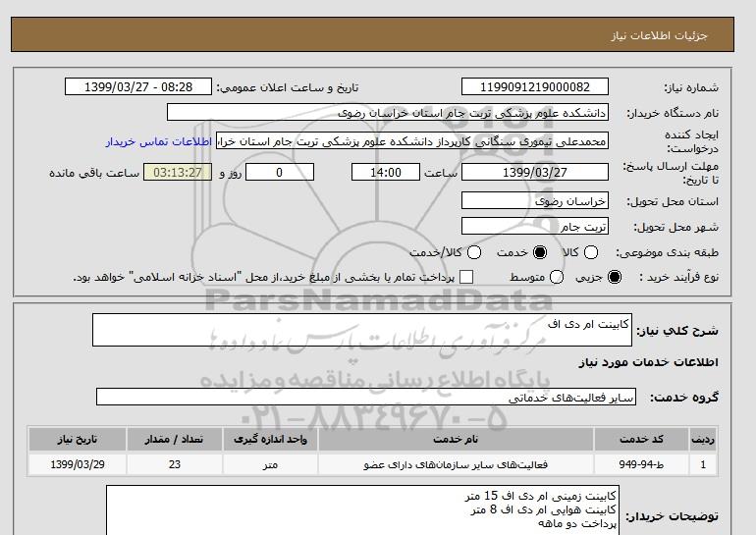Click the announcement date field 1399/03/27 - 08:28
The height and width of the screenshot is (535, 756).
tap(138, 86)
